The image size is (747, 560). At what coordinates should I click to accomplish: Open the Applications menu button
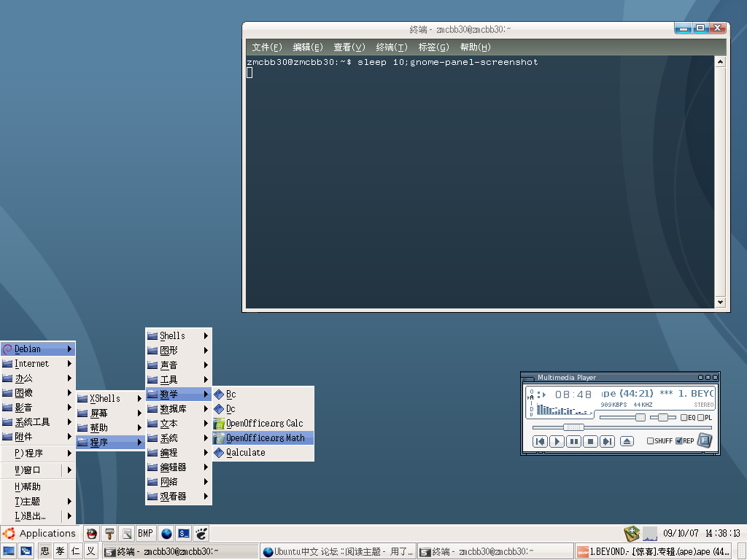39,533
